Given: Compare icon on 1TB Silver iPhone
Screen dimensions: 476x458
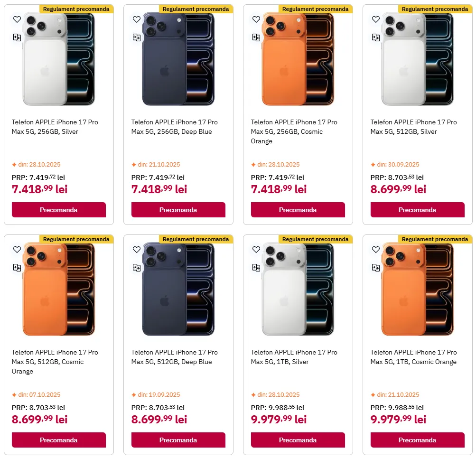Looking at the screenshot, I should tap(256, 267).
